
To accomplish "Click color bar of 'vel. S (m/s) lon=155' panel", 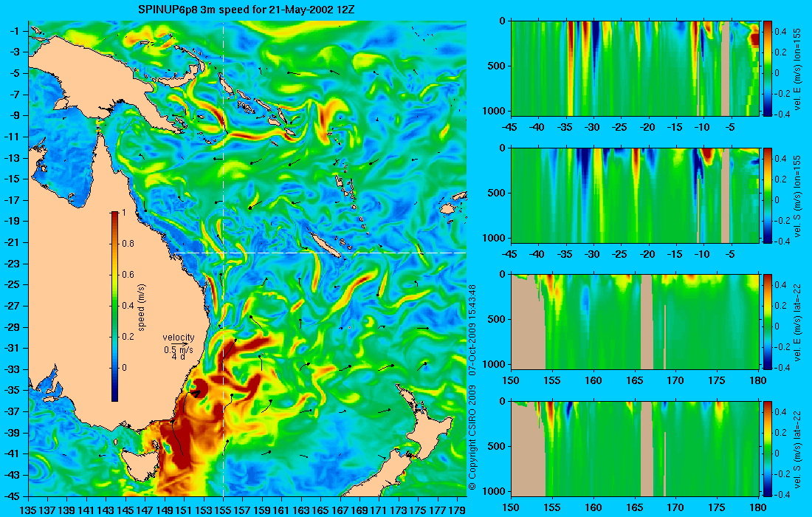I will click(x=767, y=195).
